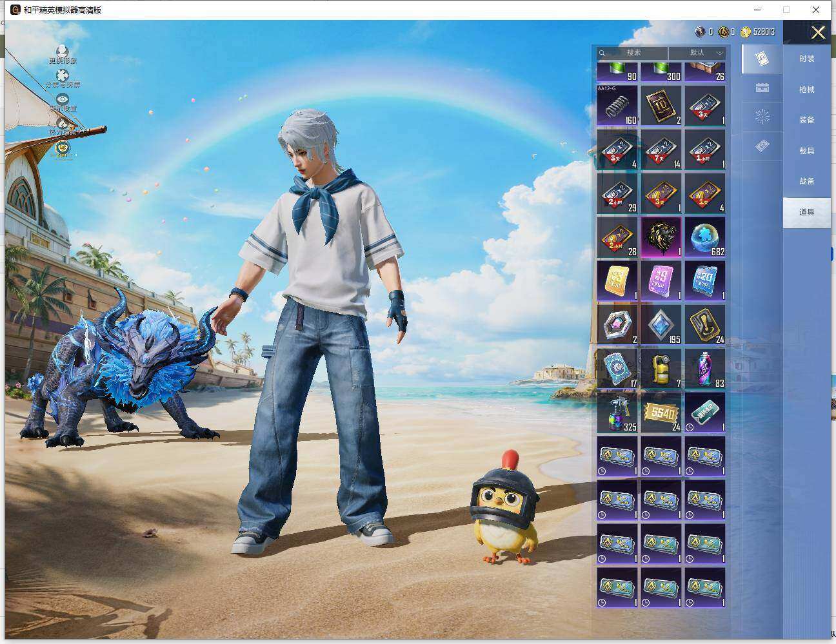Click the gold coin balance 528013

758,32
